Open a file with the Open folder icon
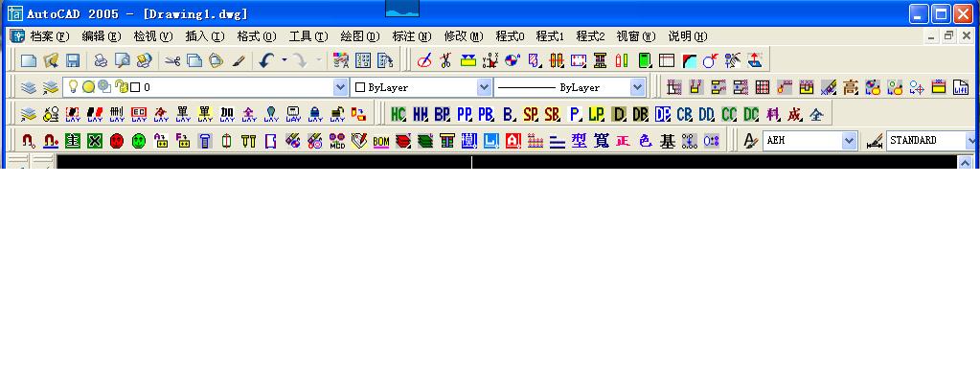 (51, 60)
